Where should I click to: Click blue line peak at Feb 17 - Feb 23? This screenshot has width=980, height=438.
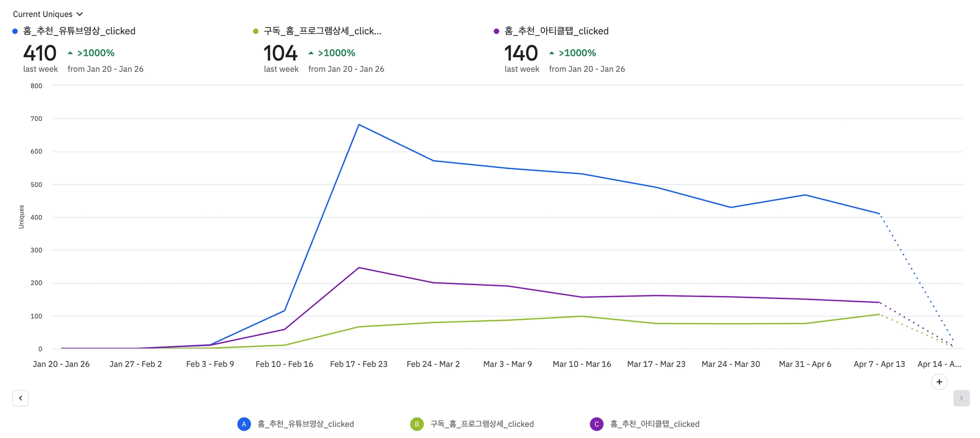pos(359,125)
